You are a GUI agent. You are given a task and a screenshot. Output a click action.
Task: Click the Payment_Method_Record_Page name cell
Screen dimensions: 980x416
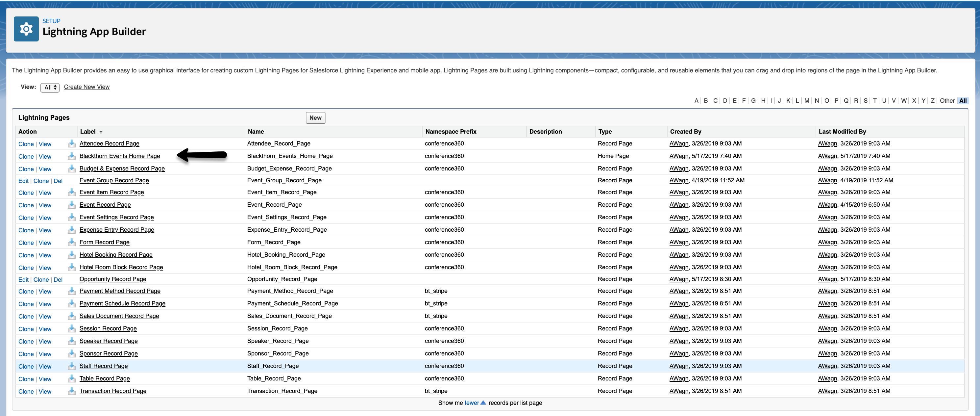click(x=290, y=291)
